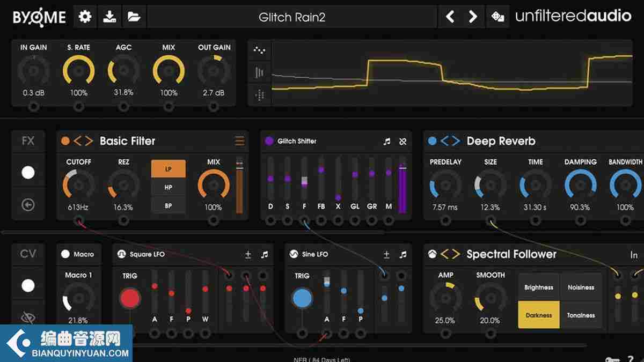Image resolution: width=644 pixels, height=362 pixels.
Task: Click the dice randomize icon
Action: [x=497, y=17]
